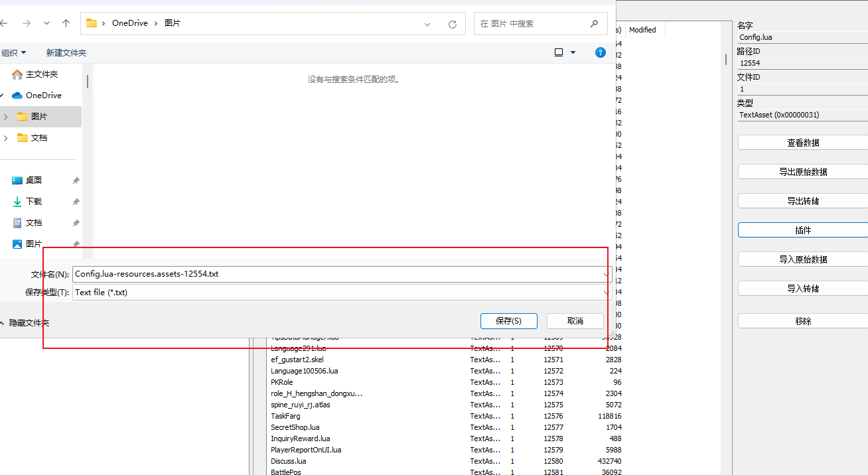The image size is (868, 475).
Task: Select SecretShop.lua row
Action: coord(445,427)
